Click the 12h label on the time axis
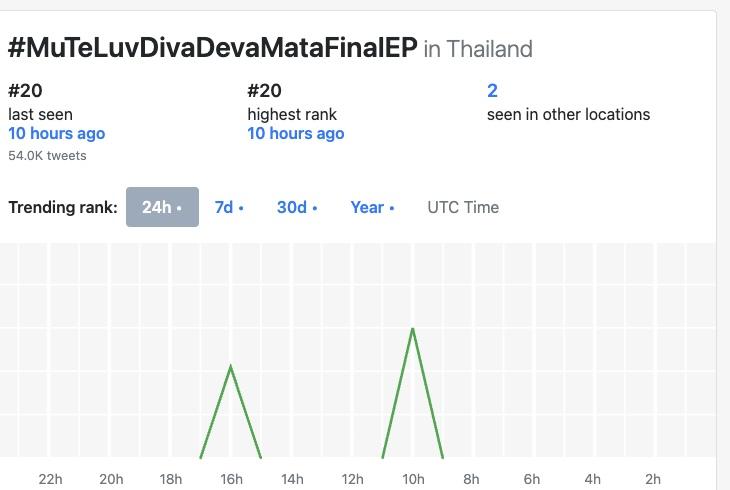The width and height of the screenshot is (730, 490). 352,479
